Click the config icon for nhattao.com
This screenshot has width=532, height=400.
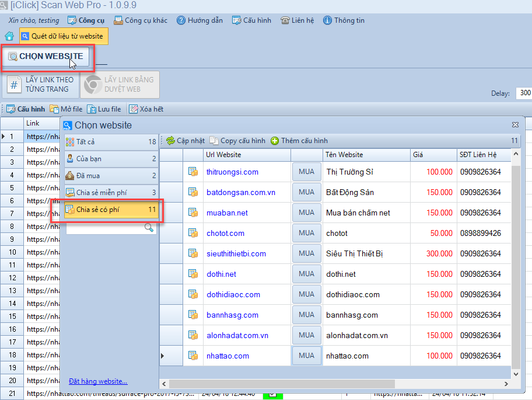(x=193, y=356)
